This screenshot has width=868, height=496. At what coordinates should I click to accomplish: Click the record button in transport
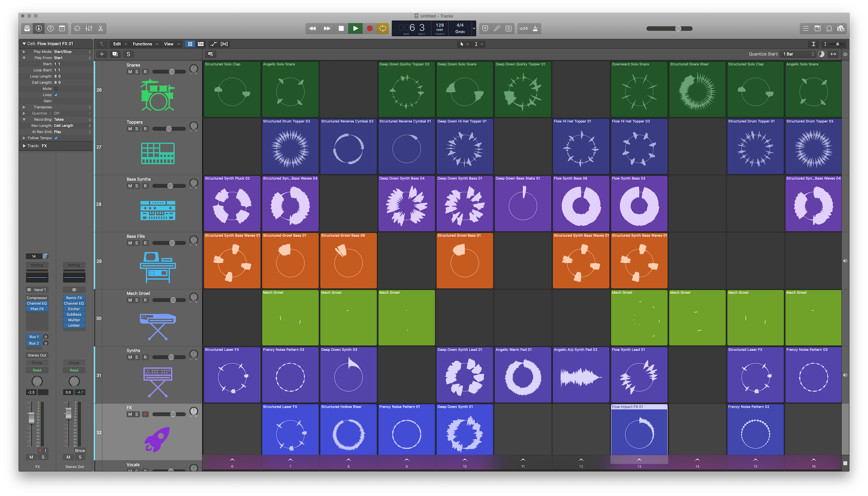(x=368, y=28)
